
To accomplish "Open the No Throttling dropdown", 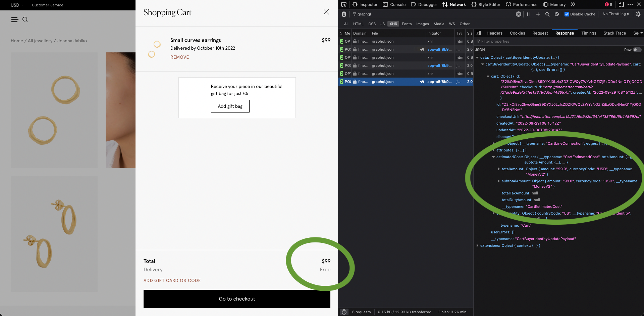I will tap(615, 14).
